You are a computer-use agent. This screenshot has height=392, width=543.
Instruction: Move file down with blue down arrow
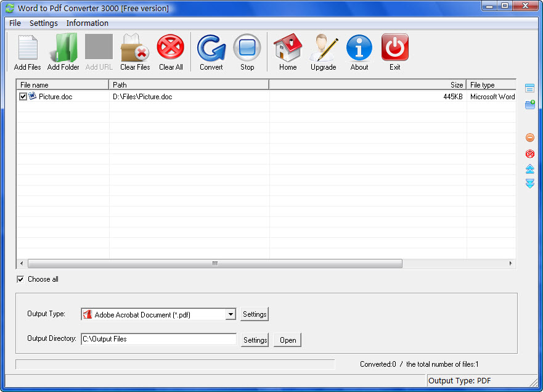point(530,184)
